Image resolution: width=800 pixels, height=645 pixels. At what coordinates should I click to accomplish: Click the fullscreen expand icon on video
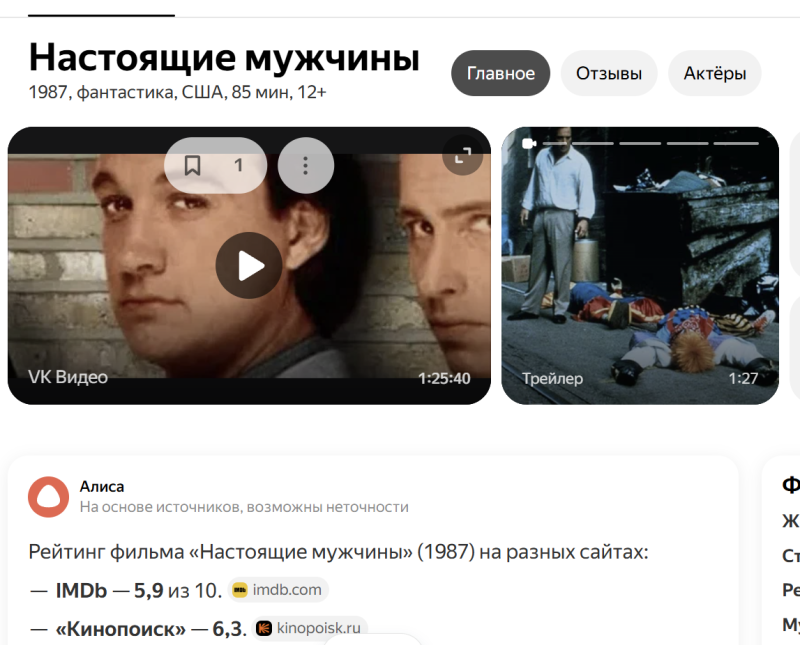462,155
